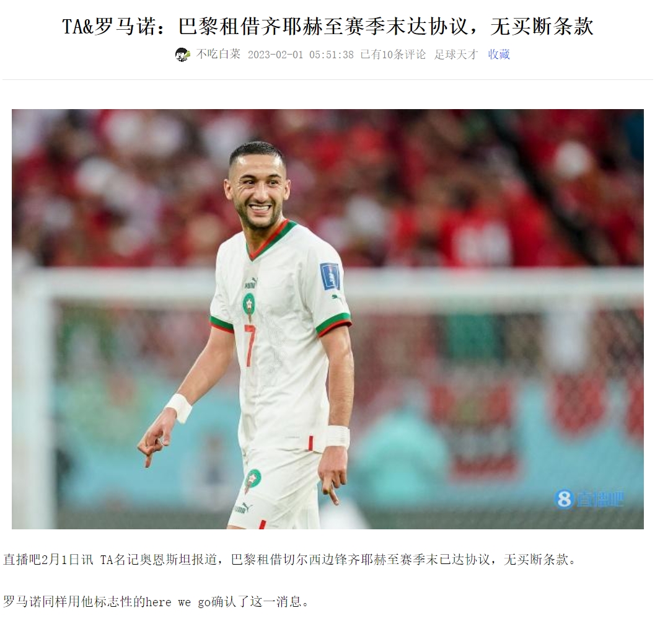Click the 收藏 link
Viewport: 660px width, 644px height.
499,55
